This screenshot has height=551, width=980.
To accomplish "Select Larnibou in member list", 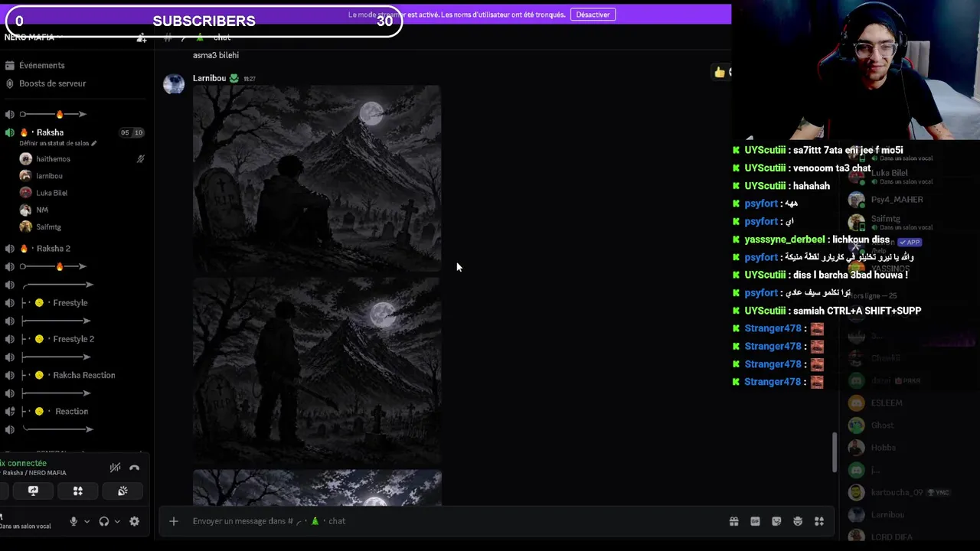I will pos(877,515).
